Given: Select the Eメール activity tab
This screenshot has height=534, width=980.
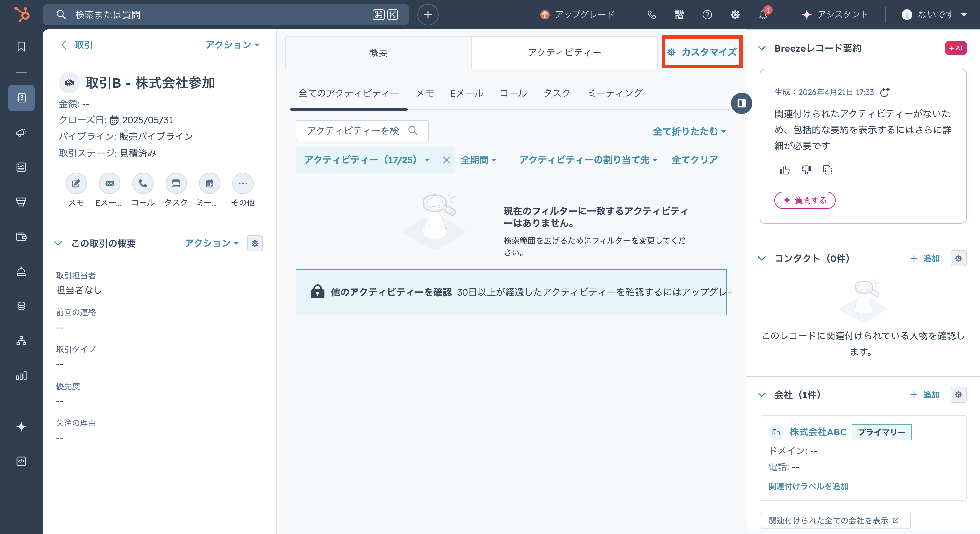Looking at the screenshot, I should (466, 93).
